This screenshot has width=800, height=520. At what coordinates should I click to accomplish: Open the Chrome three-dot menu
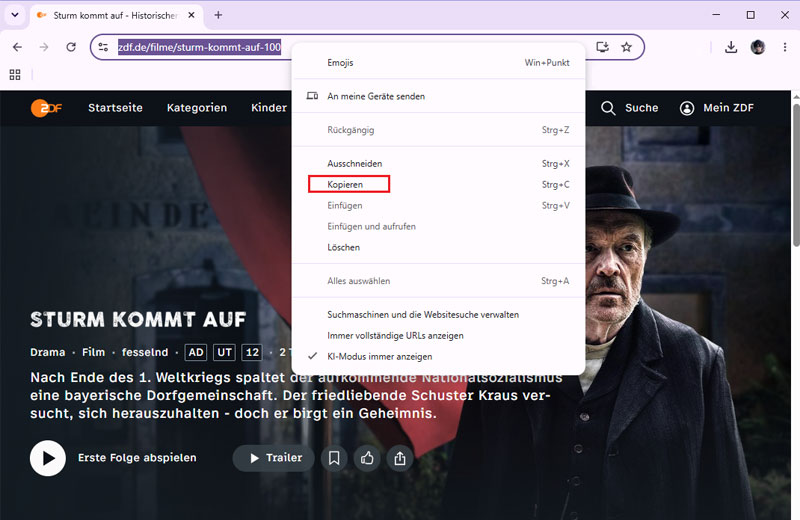point(785,47)
